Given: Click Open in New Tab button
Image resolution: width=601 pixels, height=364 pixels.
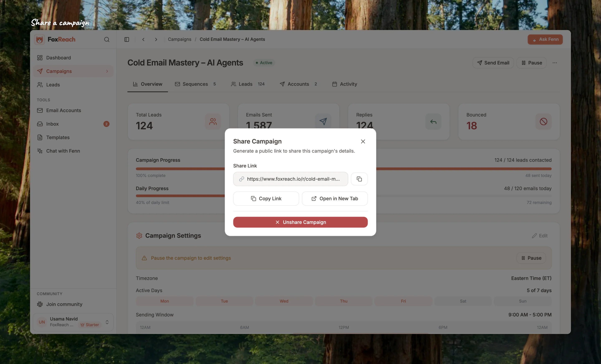Looking at the screenshot, I should pos(335,198).
